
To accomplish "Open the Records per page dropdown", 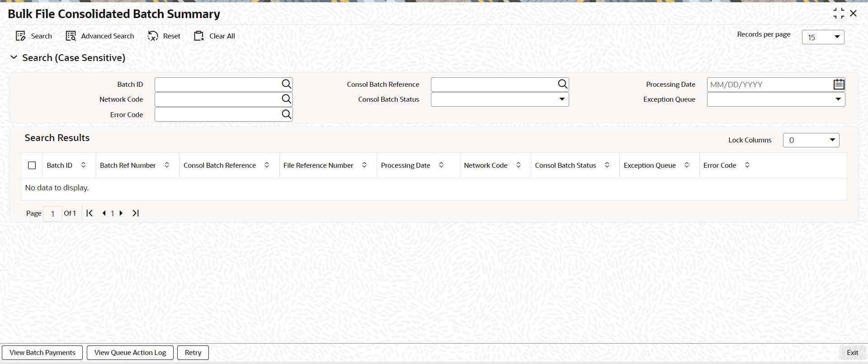I will (x=823, y=37).
